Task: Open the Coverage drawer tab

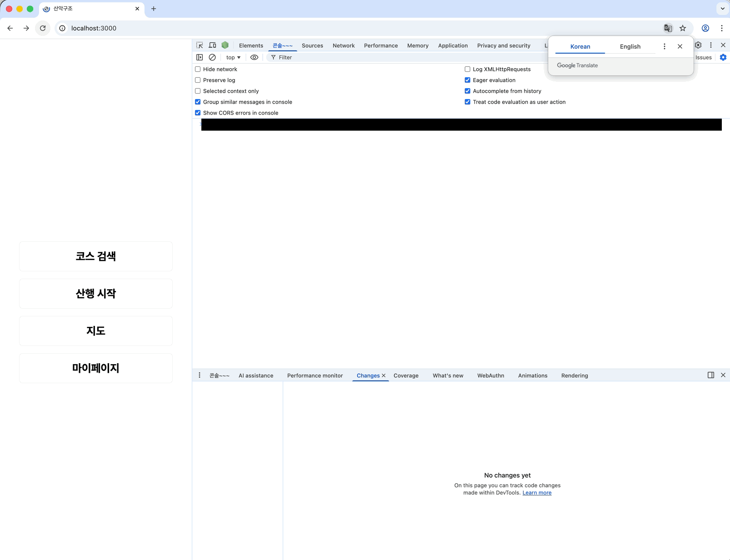Action: pyautogui.click(x=406, y=375)
